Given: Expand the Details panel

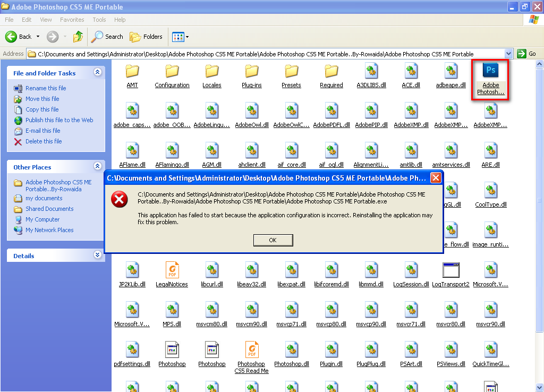Looking at the screenshot, I should 98,255.
